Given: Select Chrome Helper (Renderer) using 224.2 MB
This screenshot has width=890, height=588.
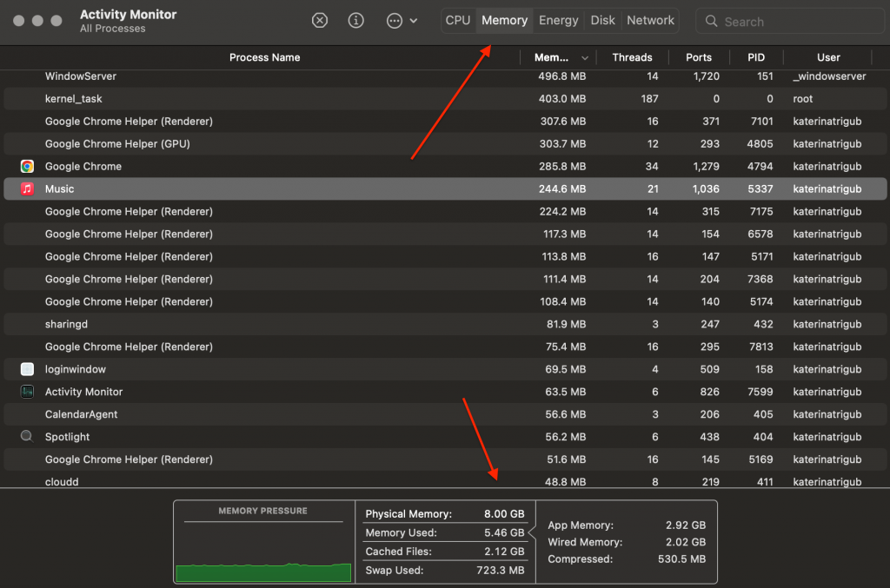Looking at the screenshot, I should tap(445, 212).
